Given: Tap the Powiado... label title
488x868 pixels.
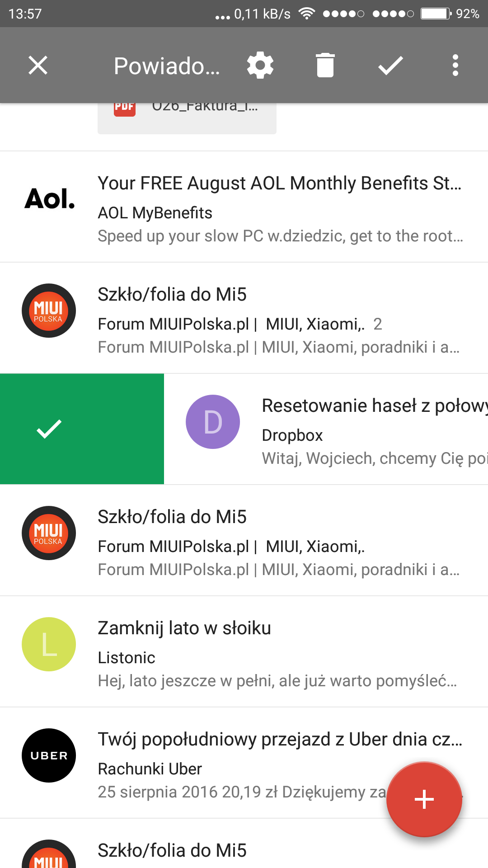Looking at the screenshot, I should [x=166, y=66].
